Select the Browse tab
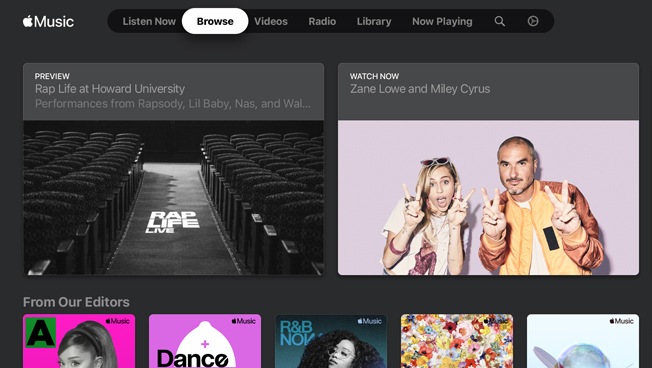 pos(215,21)
